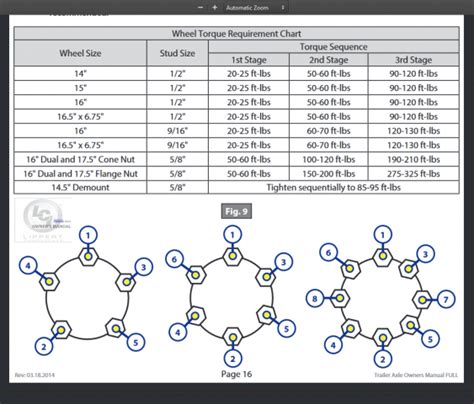This screenshot has width=474, height=404.
Task: Click the Wheel Torque Requirement Chart title
Action: [x=236, y=34]
